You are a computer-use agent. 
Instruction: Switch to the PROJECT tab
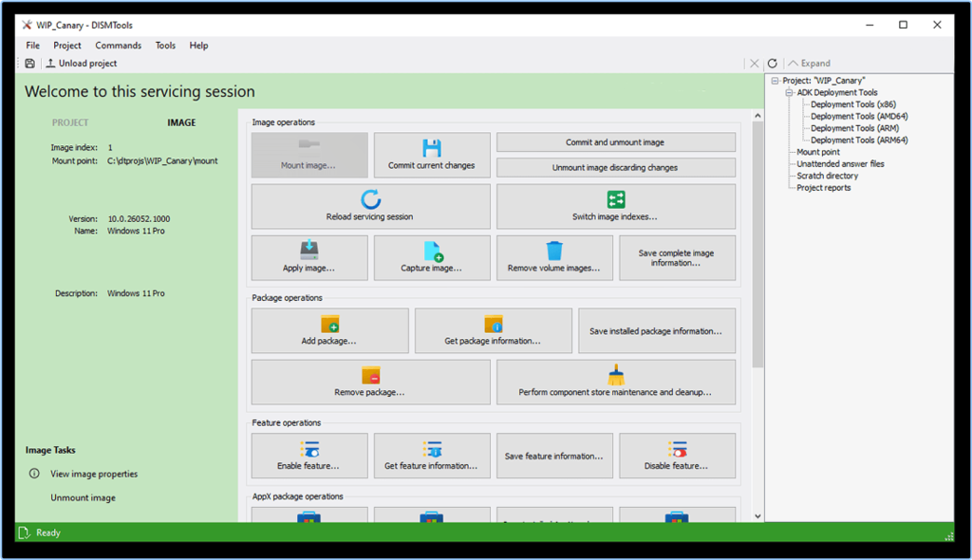tap(70, 122)
